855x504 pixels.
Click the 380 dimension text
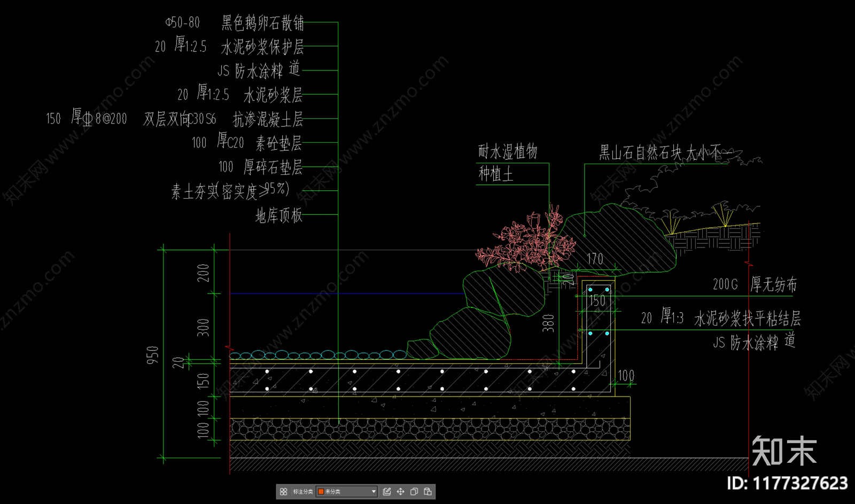point(548,323)
